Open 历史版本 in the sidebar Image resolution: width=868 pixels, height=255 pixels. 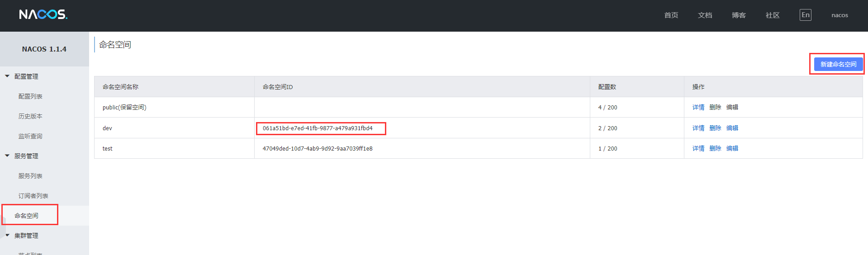pos(30,116)
